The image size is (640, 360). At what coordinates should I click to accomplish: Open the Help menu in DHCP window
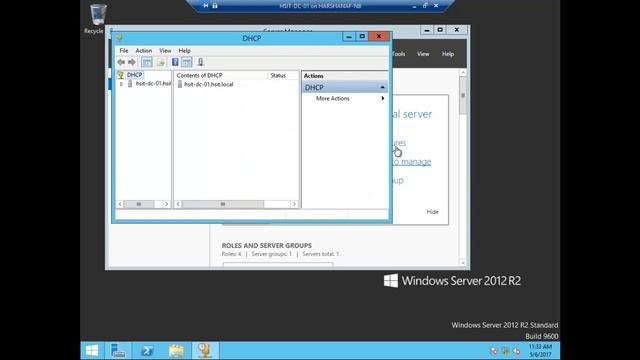point(184,51)
